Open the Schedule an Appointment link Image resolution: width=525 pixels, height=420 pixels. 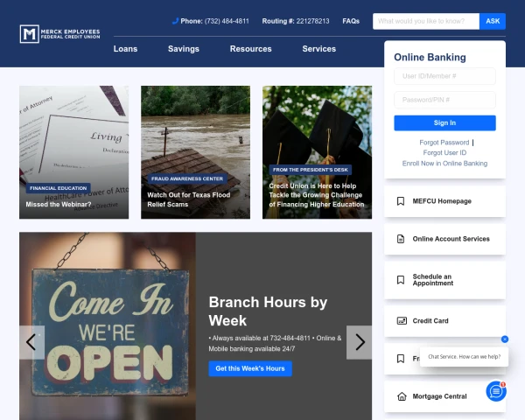pos(444,280)
